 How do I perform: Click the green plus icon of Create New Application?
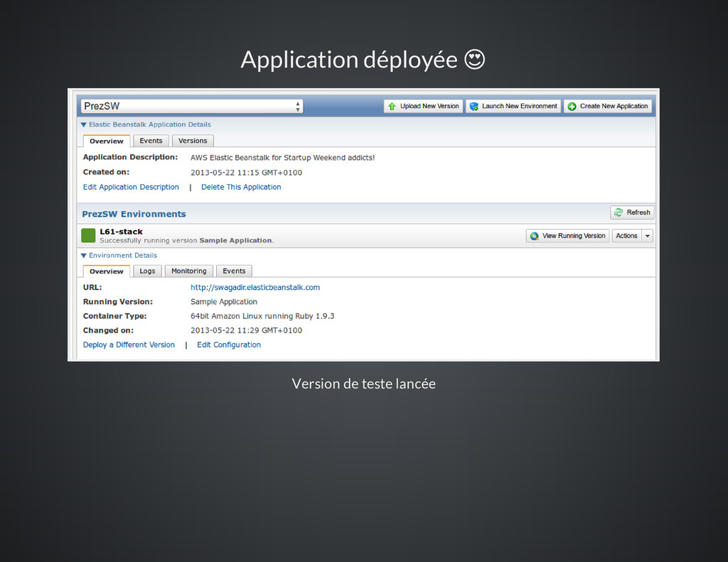coord(572,107)
